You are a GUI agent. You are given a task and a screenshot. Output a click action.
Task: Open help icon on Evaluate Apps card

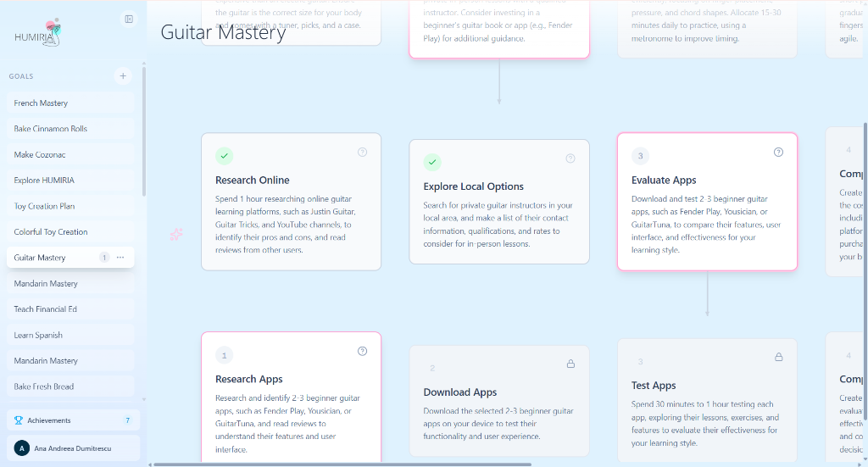click(778, 153)
